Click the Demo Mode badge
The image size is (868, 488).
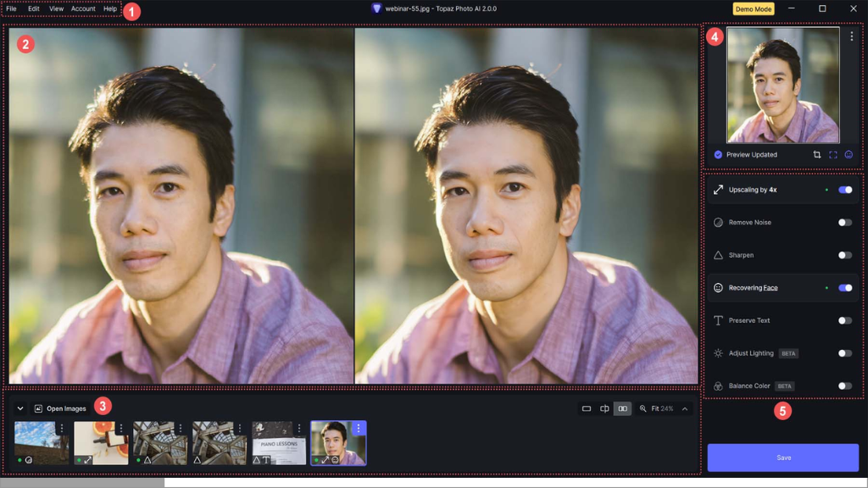753,8
